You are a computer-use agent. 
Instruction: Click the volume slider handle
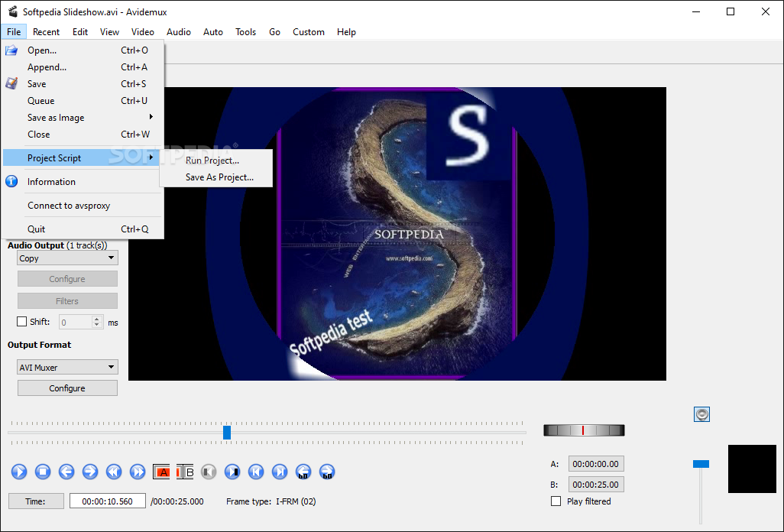tap(701, 464)
